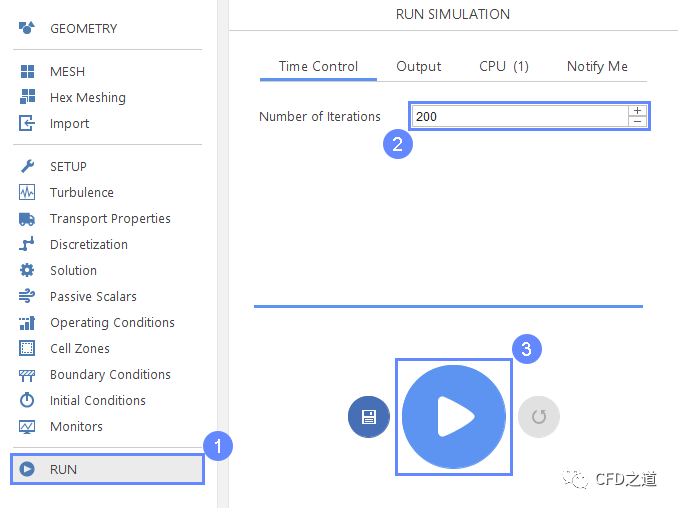Click the Import arrow icon
678x508 pixels.
(27, 123)
